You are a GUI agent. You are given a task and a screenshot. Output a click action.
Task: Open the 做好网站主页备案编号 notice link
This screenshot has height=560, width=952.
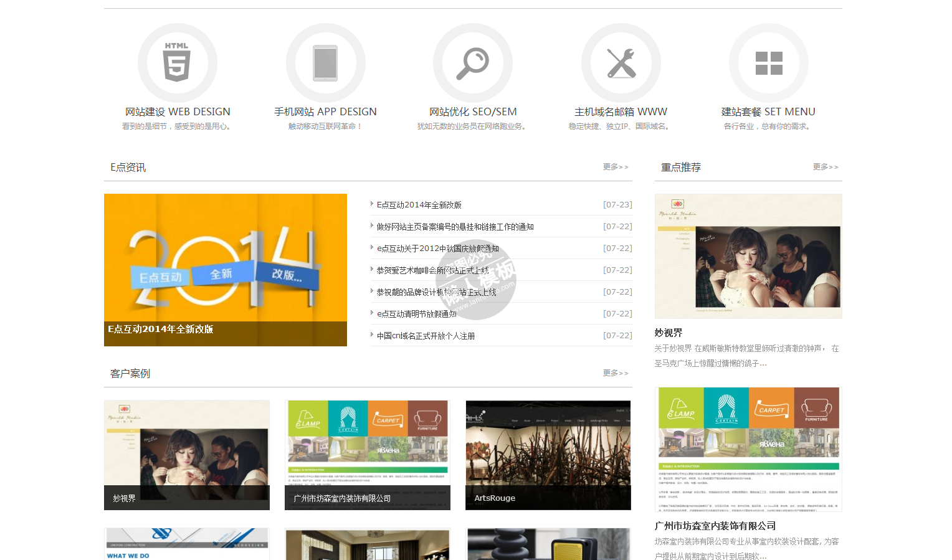pyautogui.click(x=455, y=227)
